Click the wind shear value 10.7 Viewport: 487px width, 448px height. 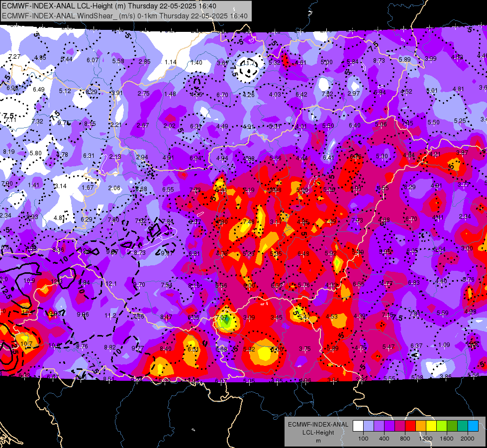26,343
